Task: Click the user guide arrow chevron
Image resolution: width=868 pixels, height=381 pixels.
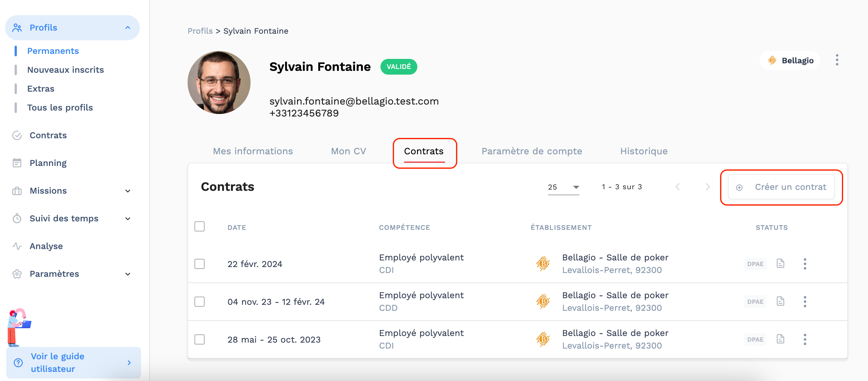Action: pos(129,362)
